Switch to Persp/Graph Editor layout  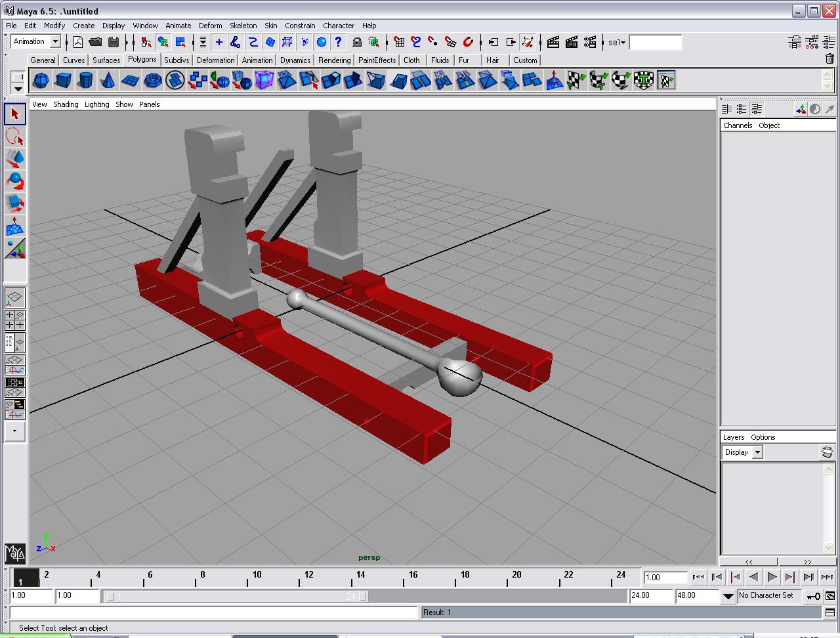(15, 365)
